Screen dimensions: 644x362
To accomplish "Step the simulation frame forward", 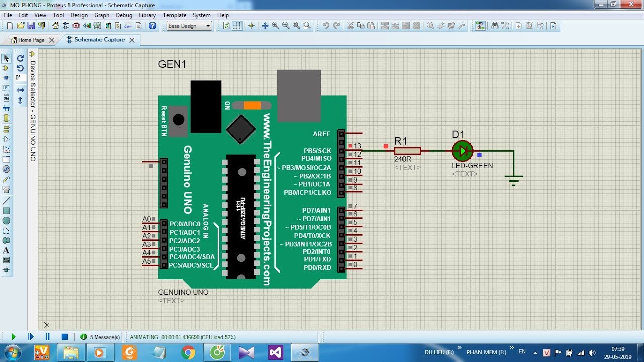I will [x=31, y=337].
